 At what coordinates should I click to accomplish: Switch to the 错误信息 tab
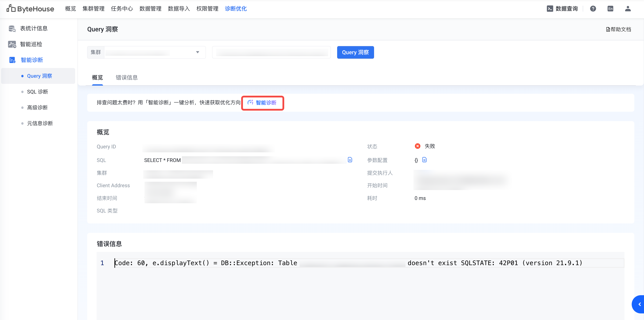pos(127,77)
